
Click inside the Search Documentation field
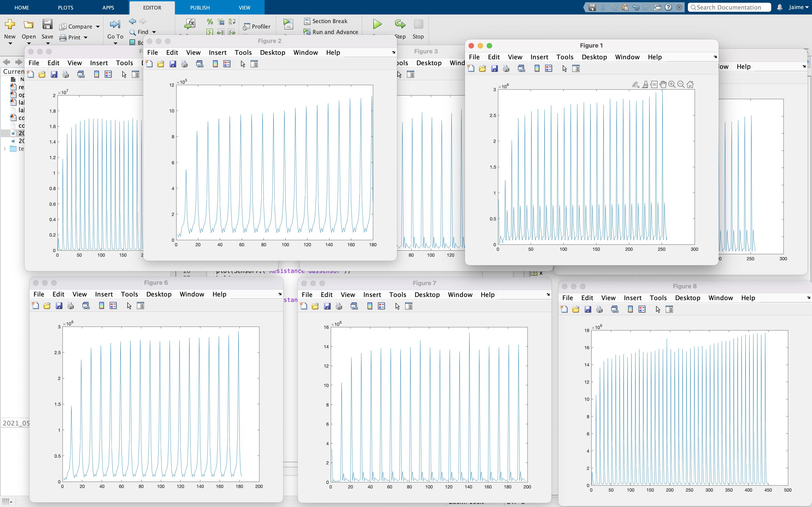click(729, 7)
